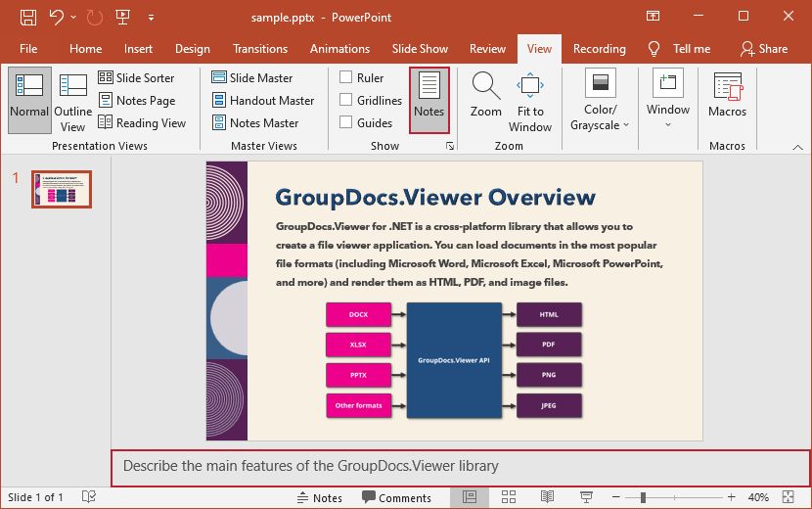Select Normal view status bar icon

pyautogui.click(x=470, y=497)
